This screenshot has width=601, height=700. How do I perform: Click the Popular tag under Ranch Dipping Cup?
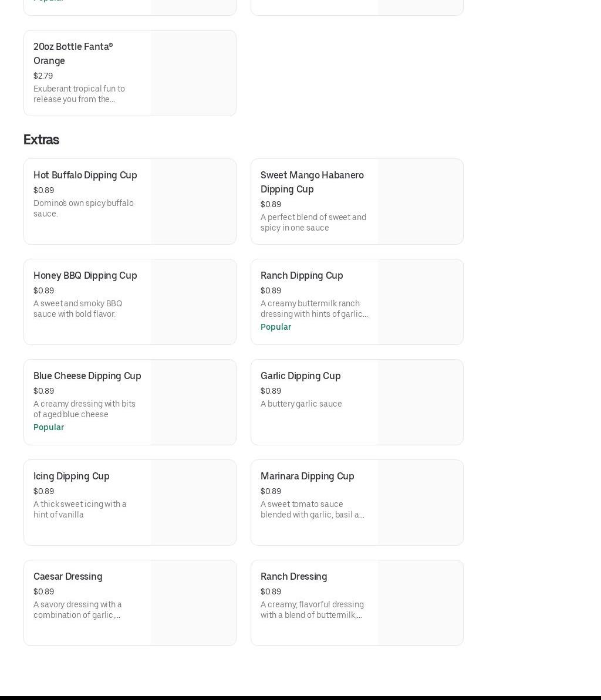275,327
